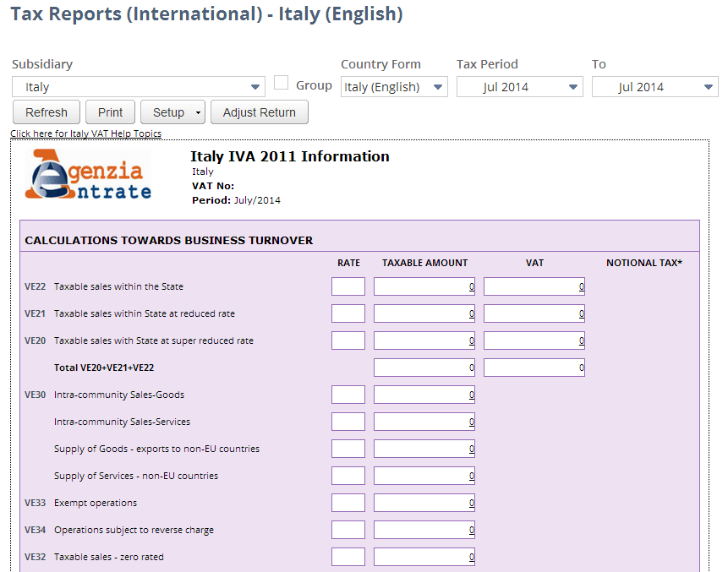Open VE20 taxable amount value
This screenshot has width=728, height=572.
click(471, 340)
